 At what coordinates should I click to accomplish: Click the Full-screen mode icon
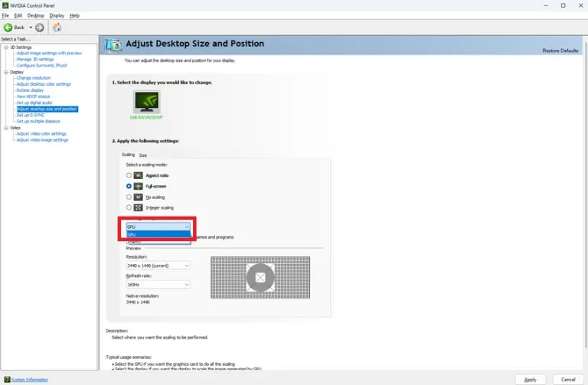(138, 186)
